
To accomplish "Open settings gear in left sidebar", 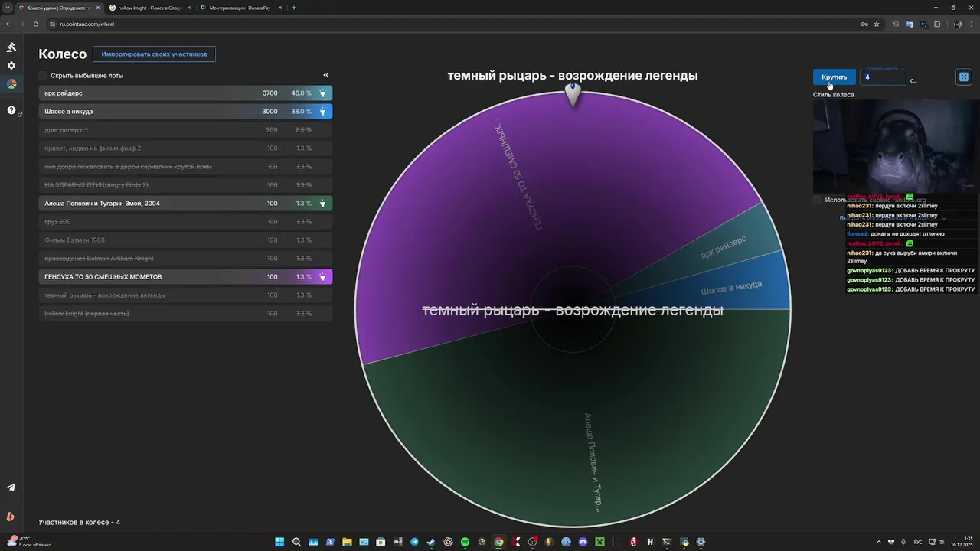I will coord(11,66).
